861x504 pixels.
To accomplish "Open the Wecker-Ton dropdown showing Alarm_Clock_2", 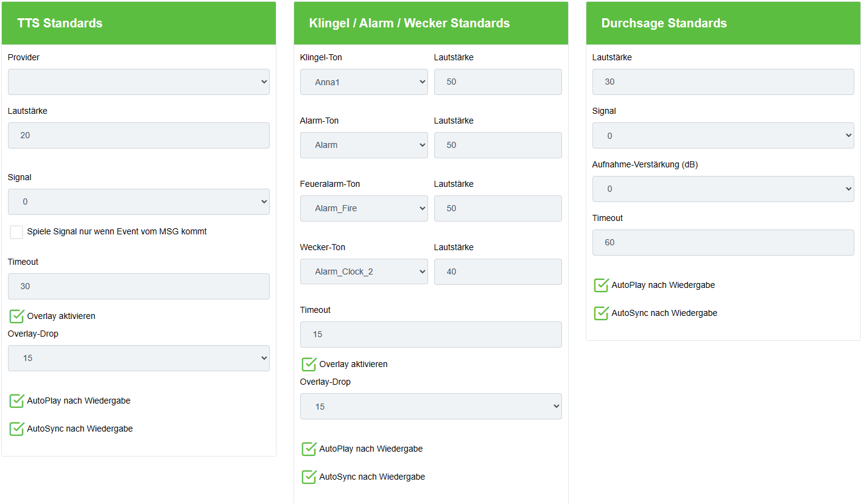I will [364, 272].
